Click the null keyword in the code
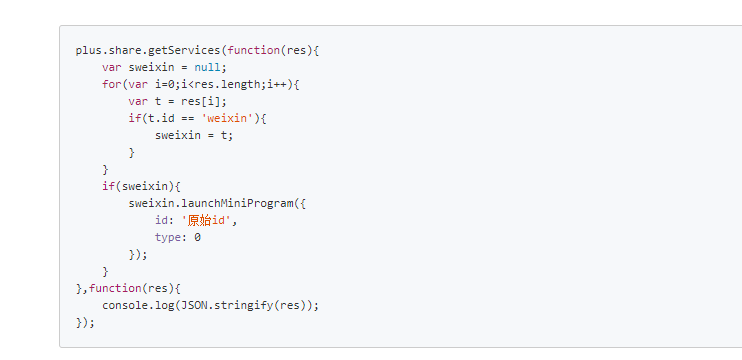Image resolution: width=742 pixels, height=360 pixels. tap(207, 67)
